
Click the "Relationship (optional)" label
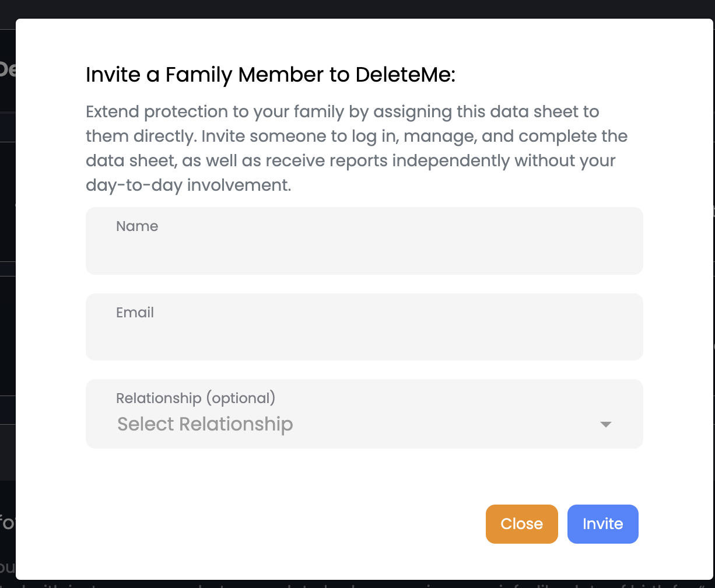point(195,398)
